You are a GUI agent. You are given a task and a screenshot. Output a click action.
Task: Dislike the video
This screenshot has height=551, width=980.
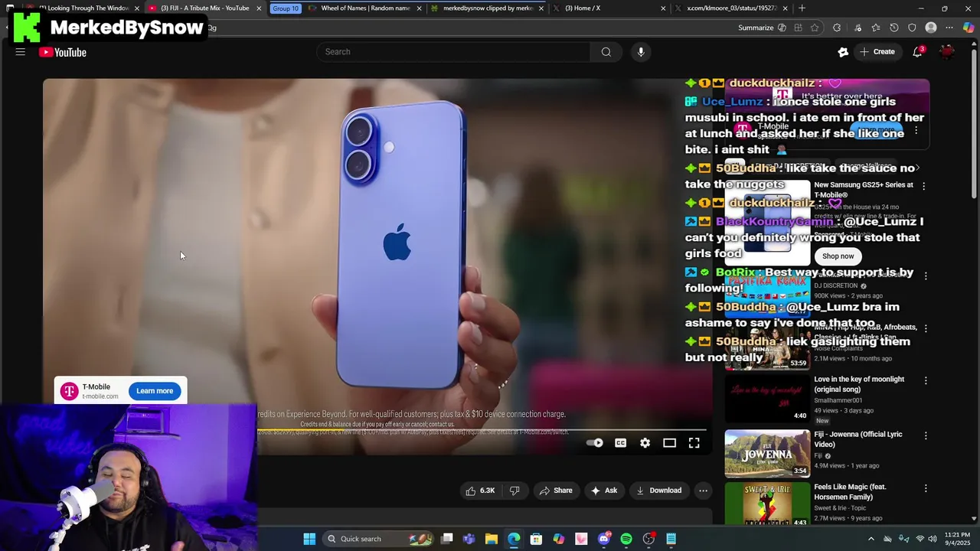tap(514, 491)
